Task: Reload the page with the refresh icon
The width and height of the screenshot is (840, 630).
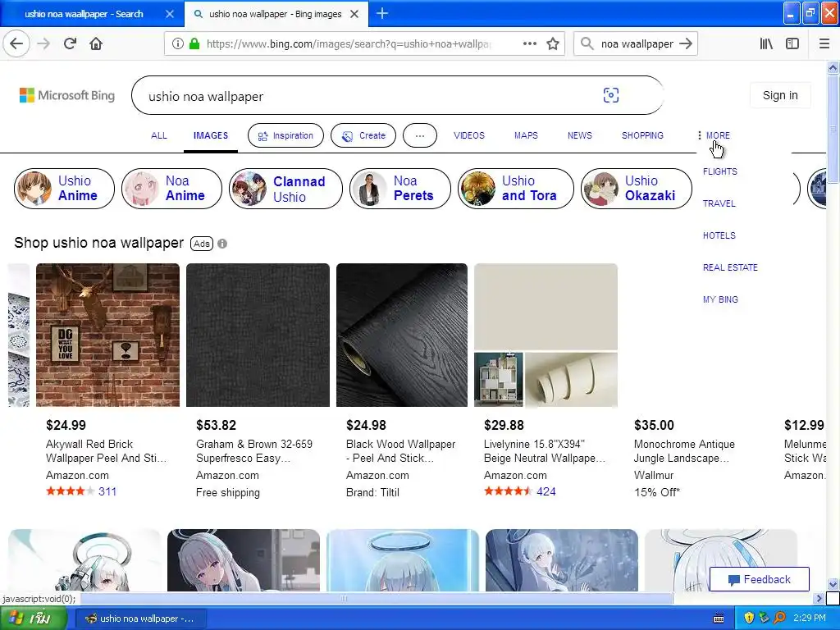Action: pos(70,43)
